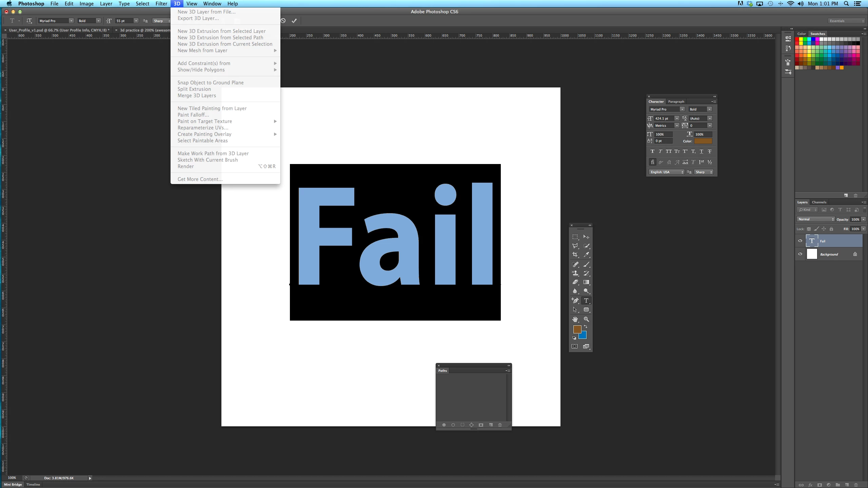Open the Timeline panel tab
This screenshot has height=488, width=868.
tap(33, 485)
